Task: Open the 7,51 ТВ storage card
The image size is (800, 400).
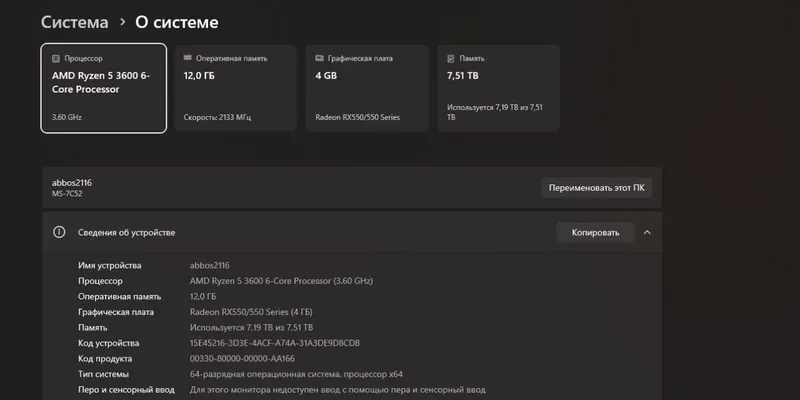Action: (499, 88)
